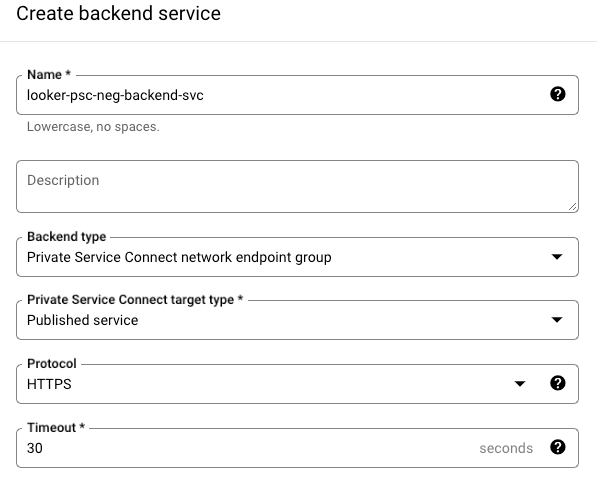Open the Published service selection
This screenshot has width=597, height=495.
(82, 320)
